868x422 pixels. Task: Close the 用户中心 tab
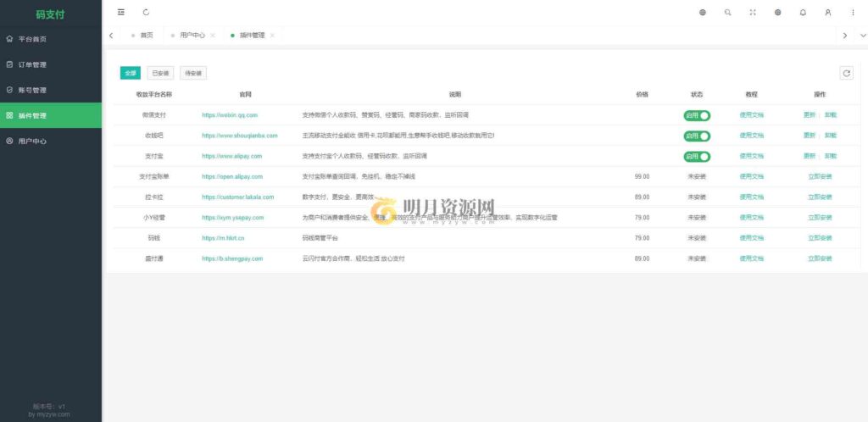[x=213, y=36]
